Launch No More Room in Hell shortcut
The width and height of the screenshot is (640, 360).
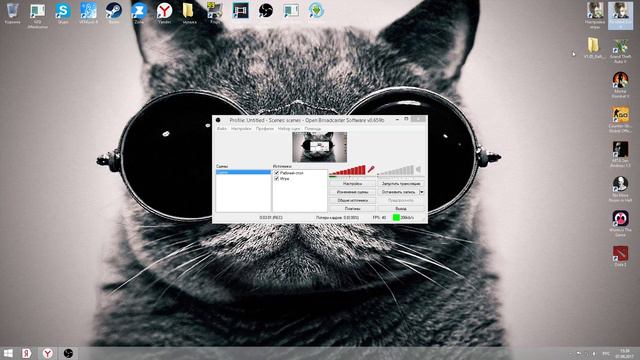(620, 189)
